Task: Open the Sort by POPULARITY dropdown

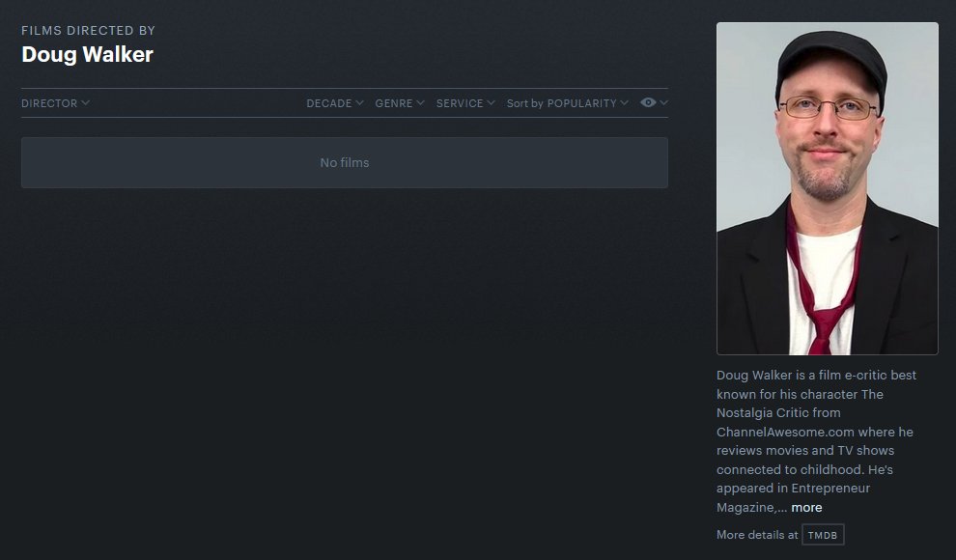Action: (567, 103)
